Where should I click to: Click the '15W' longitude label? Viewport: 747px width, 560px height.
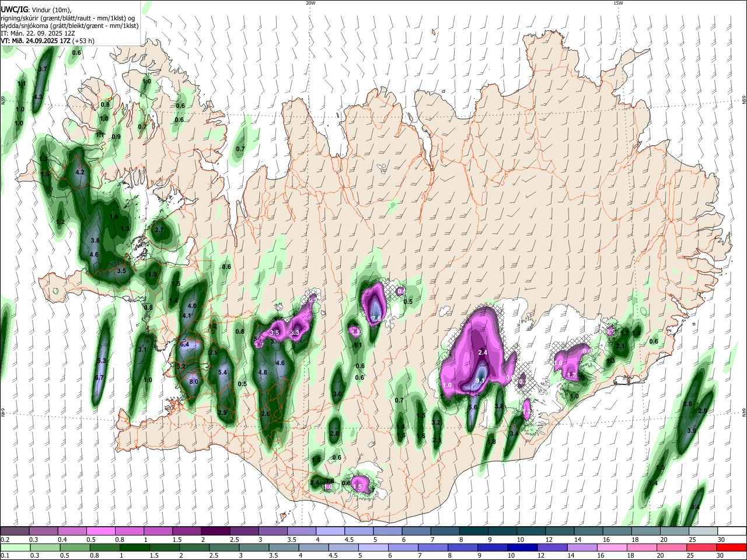(617, 3)
